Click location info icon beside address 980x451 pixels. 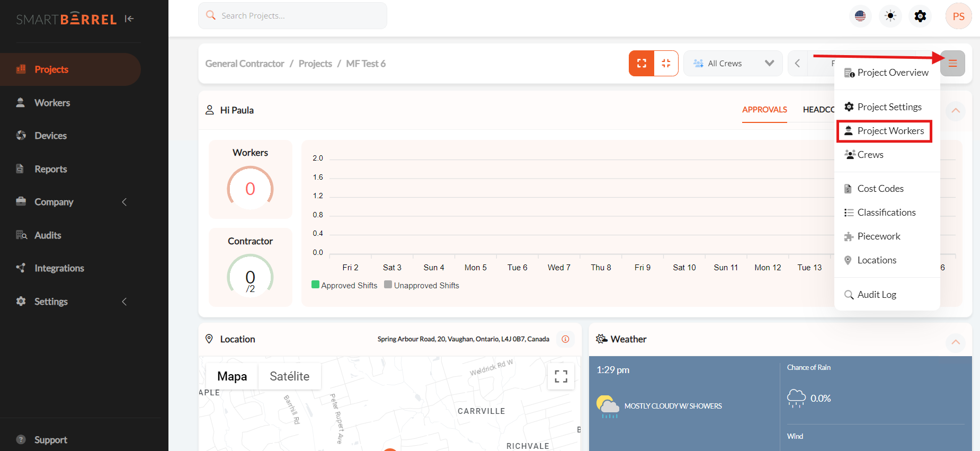tap(565, 339)
